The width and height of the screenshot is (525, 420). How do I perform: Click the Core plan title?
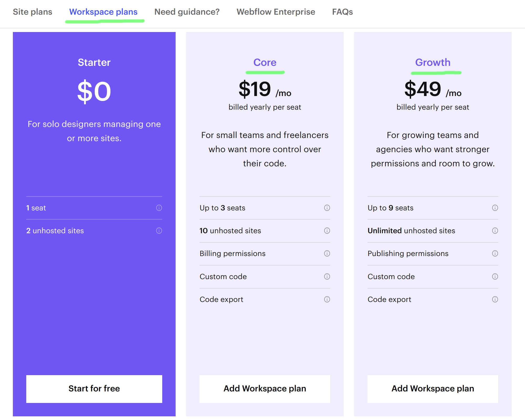click(265, 62)
